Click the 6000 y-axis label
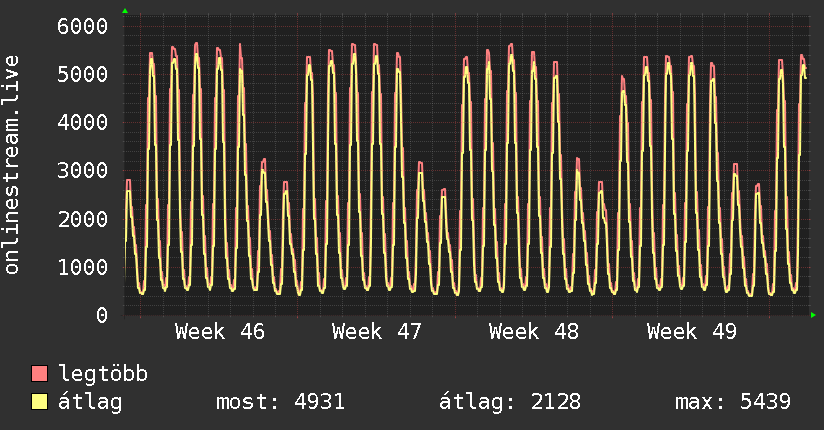Image resolution: width=824 pixels, height=430 pixels. pos(83,26)
